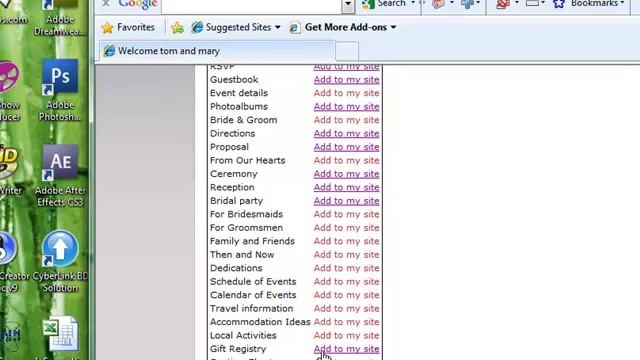Open Suggested Sites dropdown
Viewport: 640px width, 360px height.
coord(237,27)
